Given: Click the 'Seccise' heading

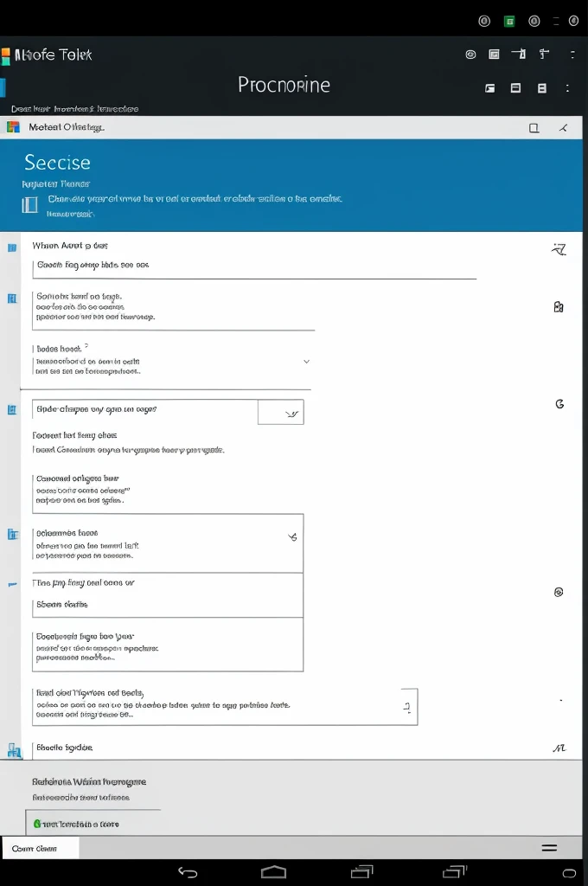Looking at the screenshot, I should point(57,163).
